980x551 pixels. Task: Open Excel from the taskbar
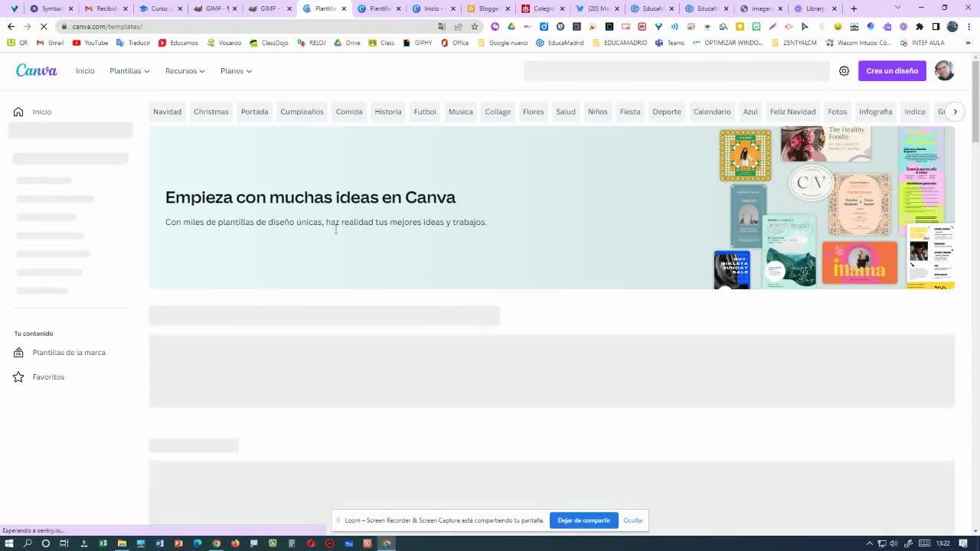103,543
